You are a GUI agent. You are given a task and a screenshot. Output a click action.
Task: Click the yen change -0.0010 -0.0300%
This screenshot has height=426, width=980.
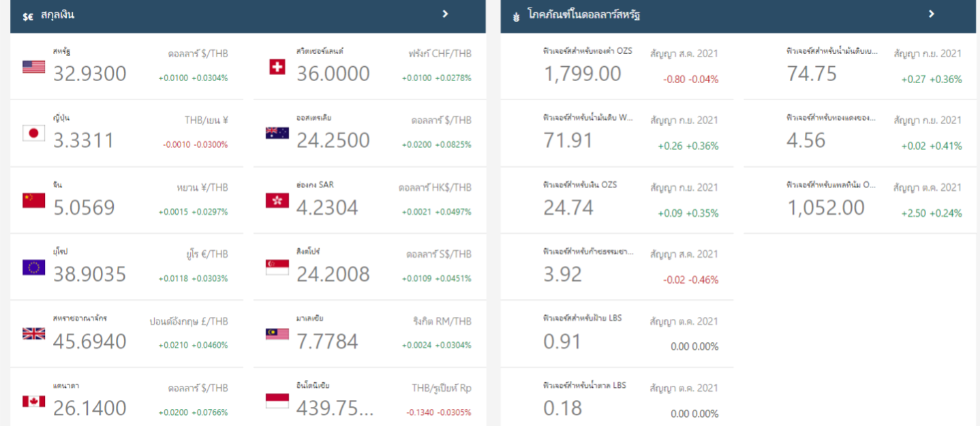pyautogui.click(x=195, y=144)
